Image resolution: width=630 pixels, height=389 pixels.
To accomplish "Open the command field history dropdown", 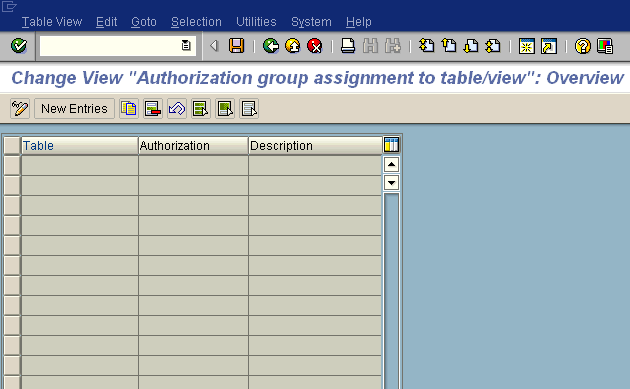I will 186,46.
